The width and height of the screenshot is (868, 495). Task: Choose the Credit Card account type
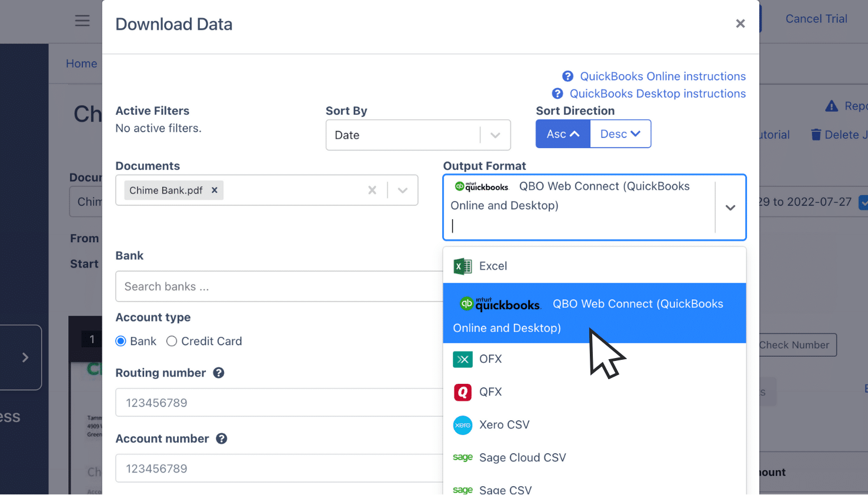point(171,341)
